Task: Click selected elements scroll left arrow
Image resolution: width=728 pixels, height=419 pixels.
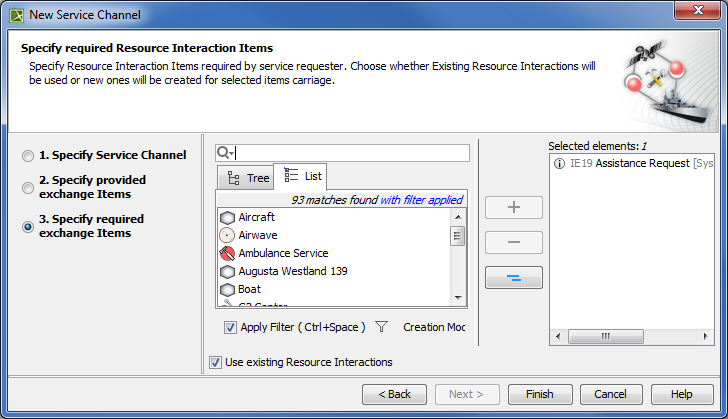Action: pyautogui.click(x=558, y=336)
